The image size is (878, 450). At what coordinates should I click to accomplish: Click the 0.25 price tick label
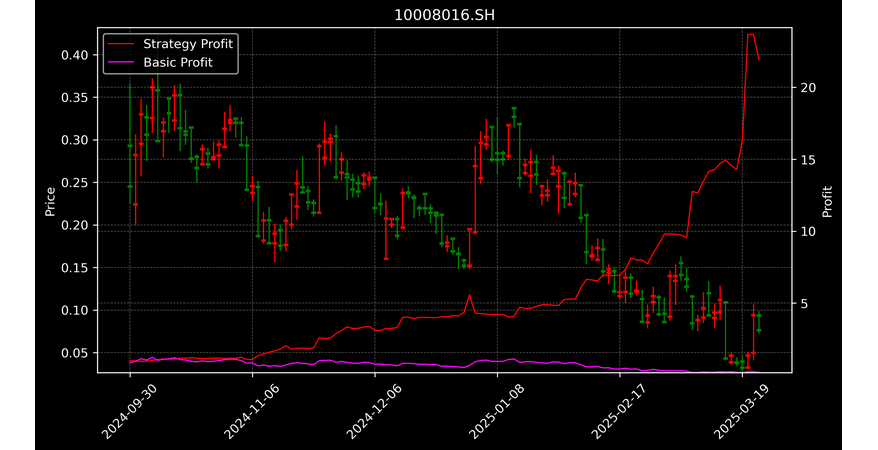[x=75, y=182]
